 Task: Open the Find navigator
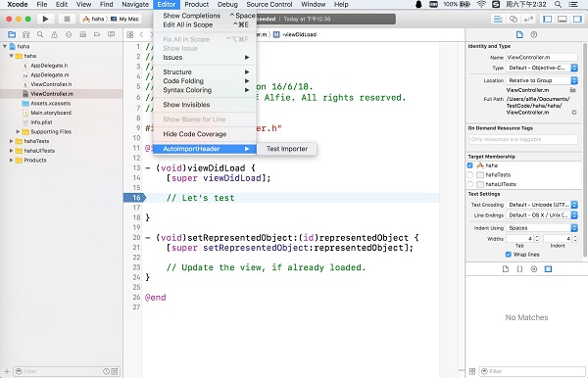[40, 34]
